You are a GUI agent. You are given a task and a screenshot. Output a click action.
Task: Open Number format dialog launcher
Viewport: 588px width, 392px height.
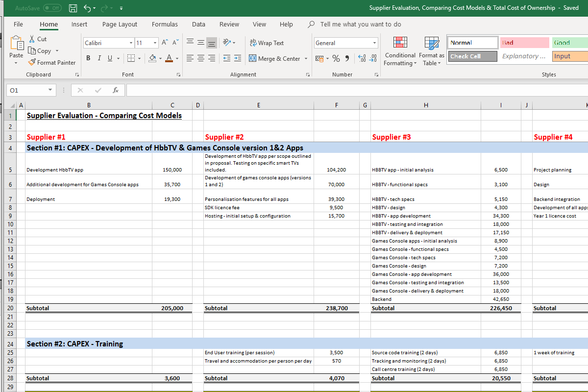click(x=376, y=75)
